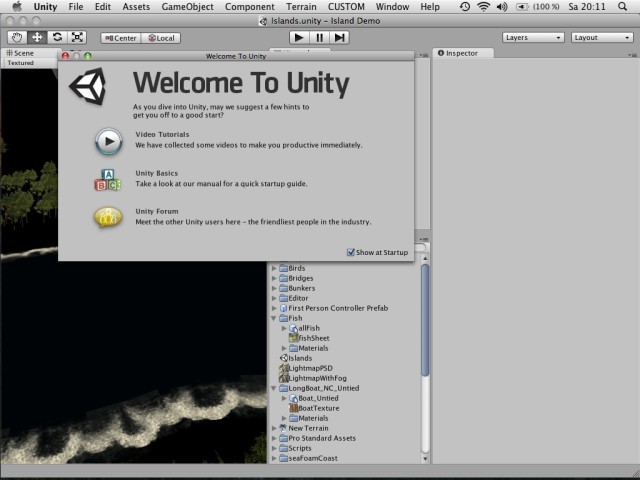The image size is (640, 480).
Task: Expand the Editor folder
Action: pos(274,298)
